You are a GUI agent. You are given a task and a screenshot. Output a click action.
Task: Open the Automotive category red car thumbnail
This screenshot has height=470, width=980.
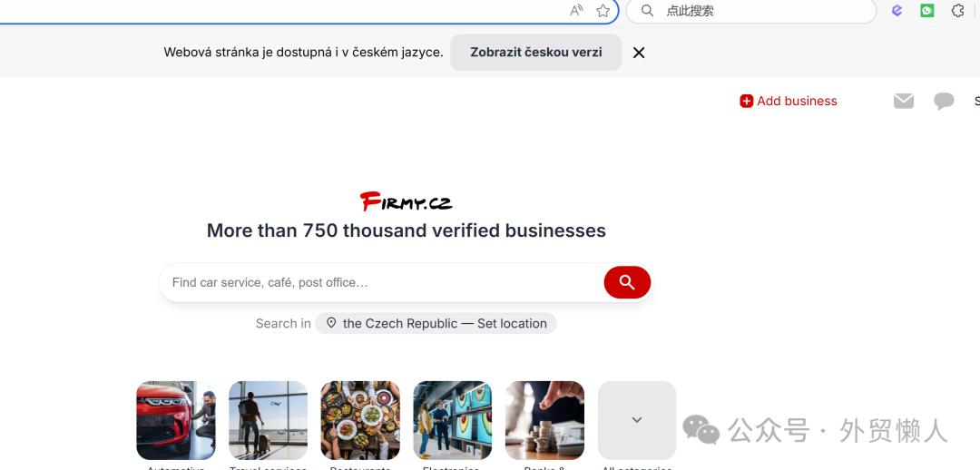[x=176, y=420]
